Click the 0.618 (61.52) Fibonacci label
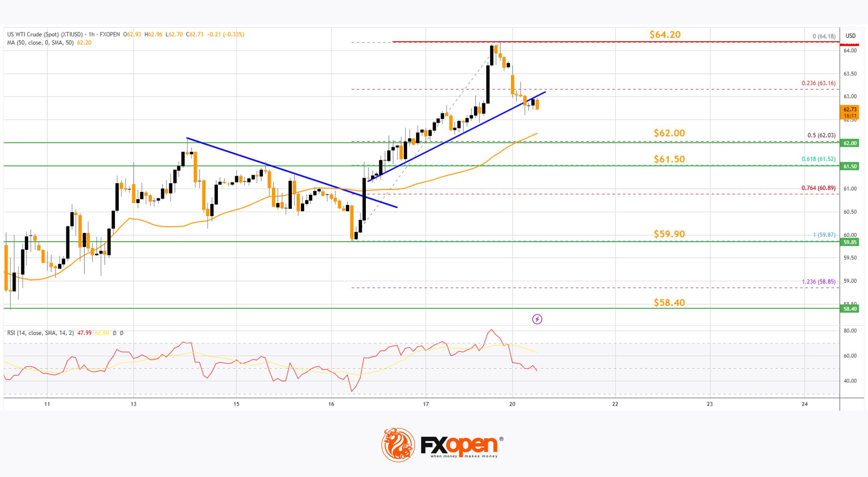This screenshot has height=477, width=868. (818, 159)
